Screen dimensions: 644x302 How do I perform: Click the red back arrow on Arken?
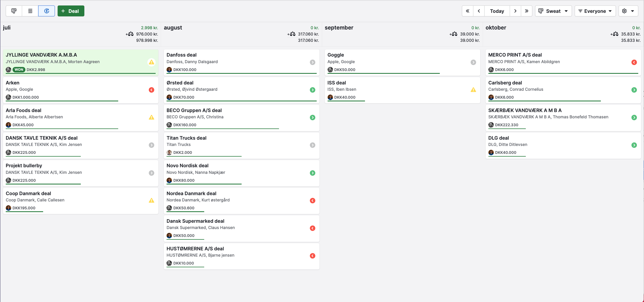pos(152,90)
